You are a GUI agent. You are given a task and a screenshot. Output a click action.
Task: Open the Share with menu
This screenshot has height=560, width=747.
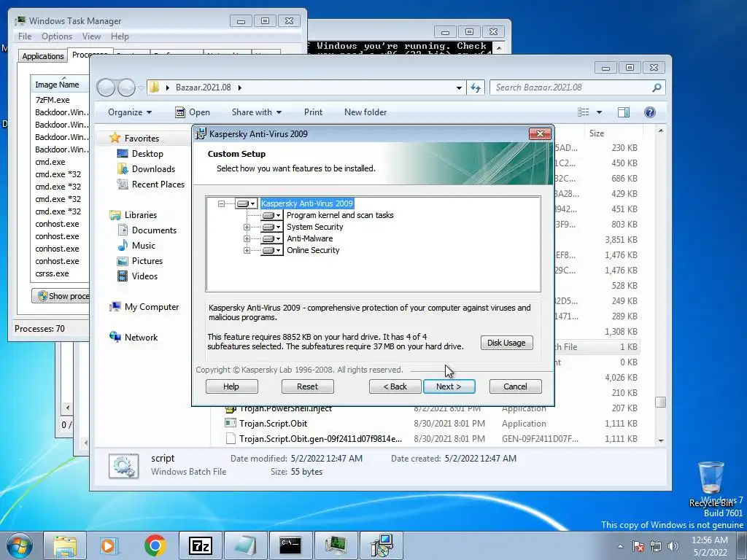coord(256,112)
